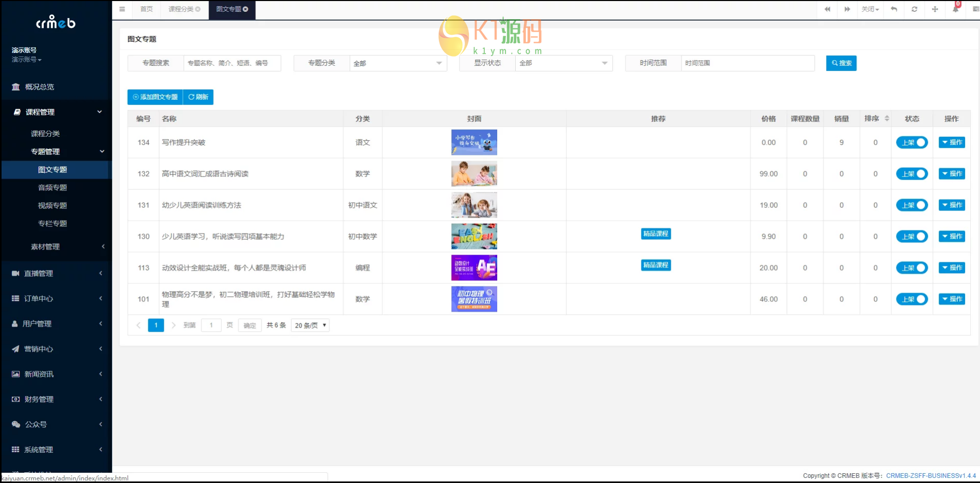Expand 素材管理 in the sidebar
980x483 pixels.
coord(56,247)
